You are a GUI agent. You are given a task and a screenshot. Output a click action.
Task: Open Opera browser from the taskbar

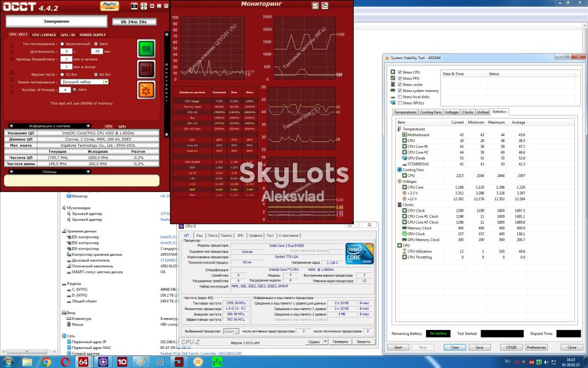pyautogui.click(x=65, y=362)
